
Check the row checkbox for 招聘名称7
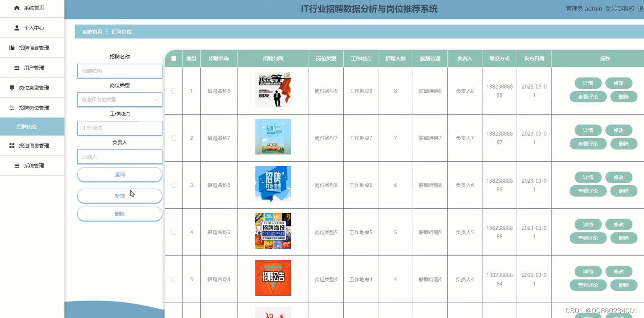[174, 138]
